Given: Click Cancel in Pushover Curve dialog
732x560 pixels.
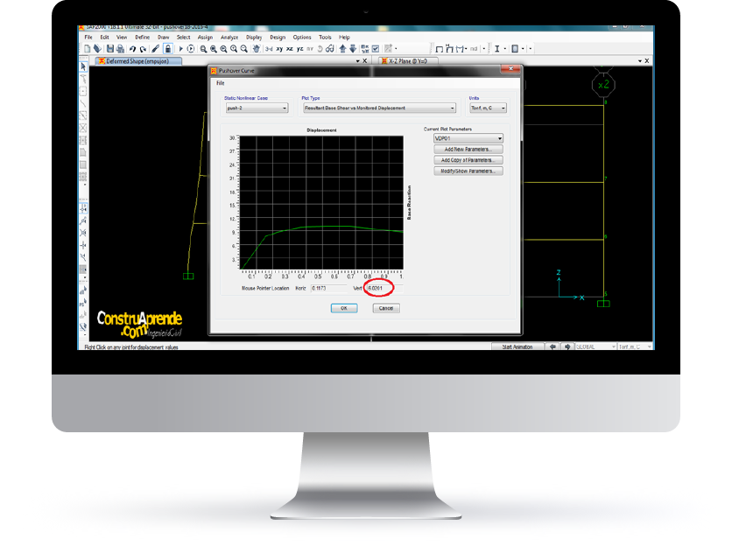Looking at the screenshot, I should (386, 308).
